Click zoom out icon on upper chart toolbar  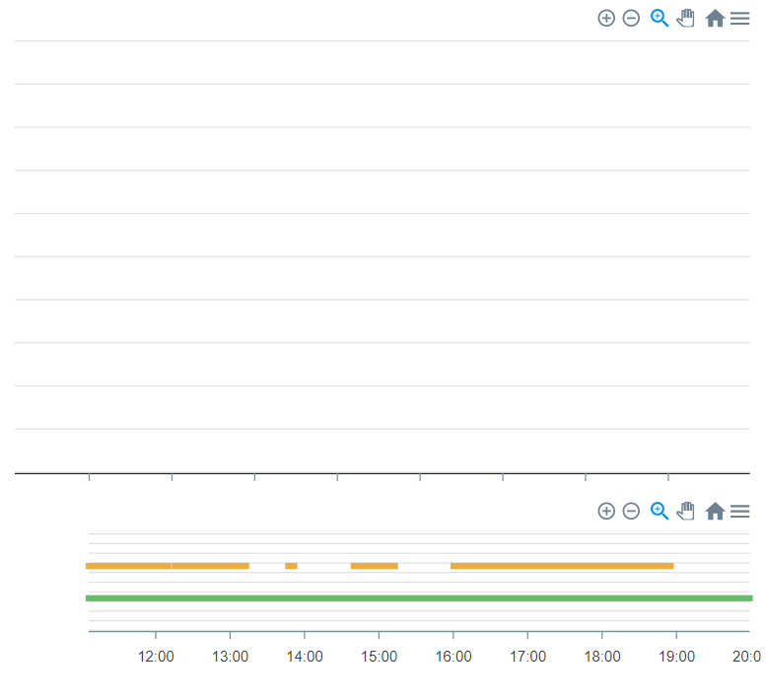point(631,19)
